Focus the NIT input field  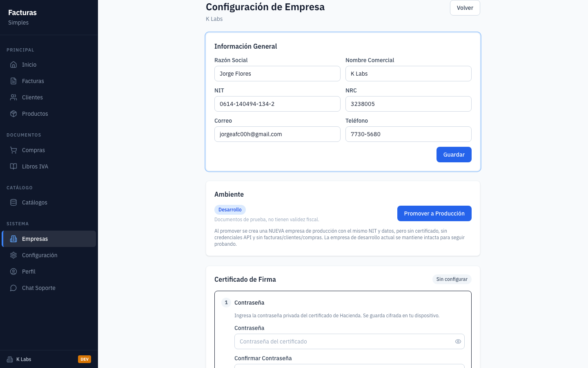(277, 104)
